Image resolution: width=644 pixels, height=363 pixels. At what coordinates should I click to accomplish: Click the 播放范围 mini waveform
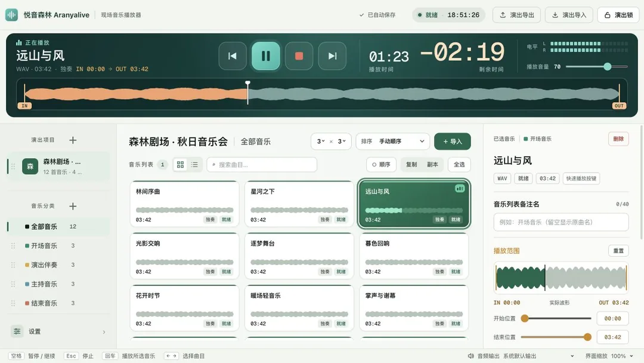(x=561, y=278)
